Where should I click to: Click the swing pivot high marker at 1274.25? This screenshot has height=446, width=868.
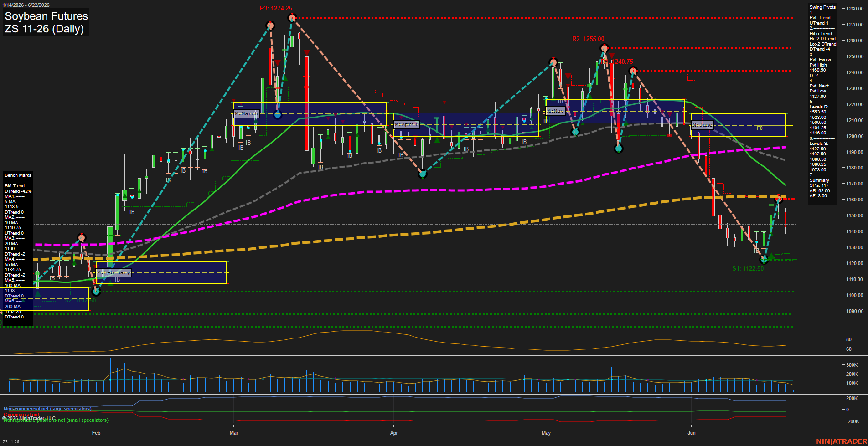click(x=292, y=18)
